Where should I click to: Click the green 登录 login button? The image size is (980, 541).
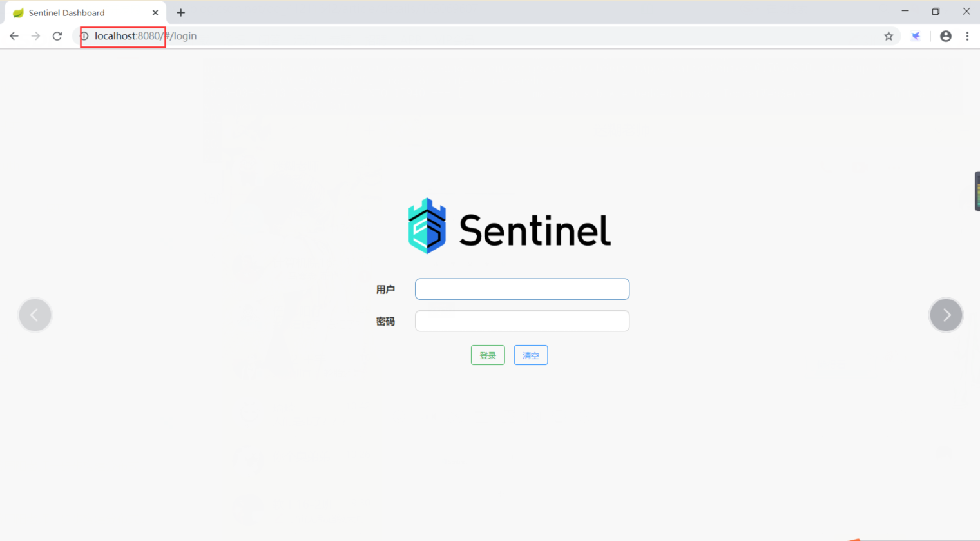pyautogui.click(x=488, y=355)
